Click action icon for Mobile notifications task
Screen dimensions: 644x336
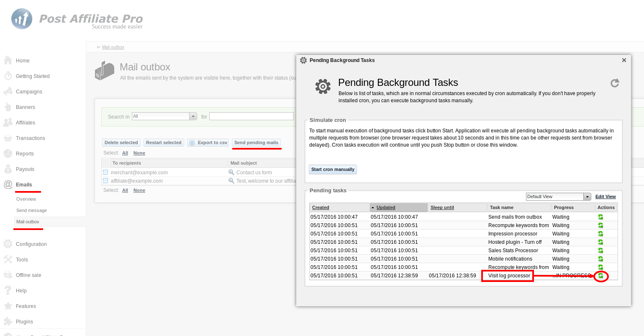[x=600, y=259]
